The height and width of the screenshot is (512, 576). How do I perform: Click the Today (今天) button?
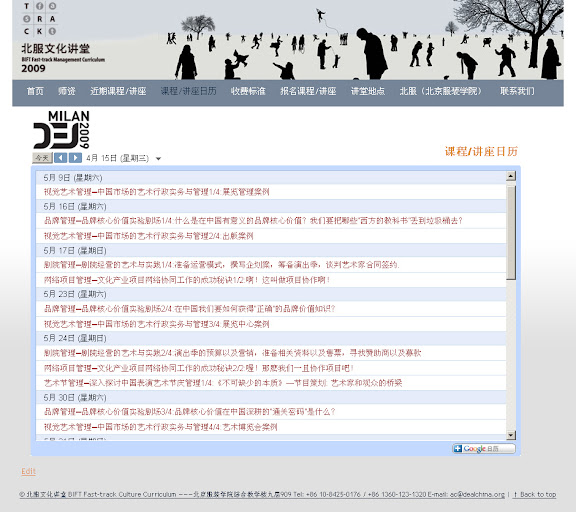[x=42, y=158]
